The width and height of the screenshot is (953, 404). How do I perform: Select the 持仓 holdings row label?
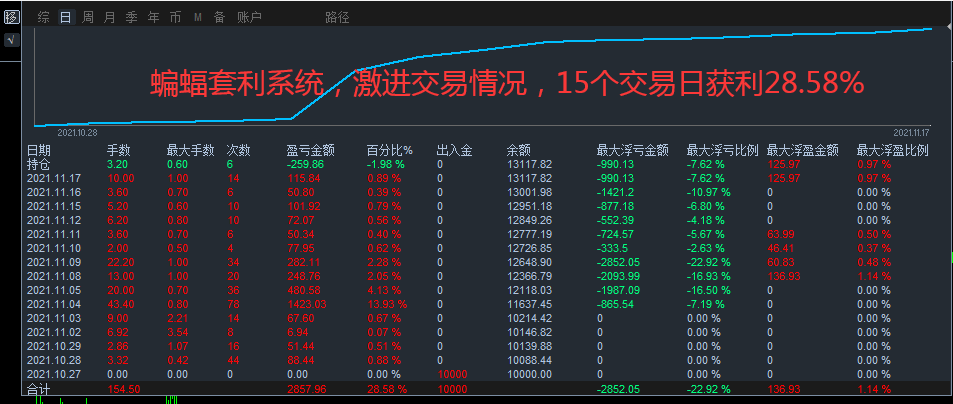tap(39, 164)
